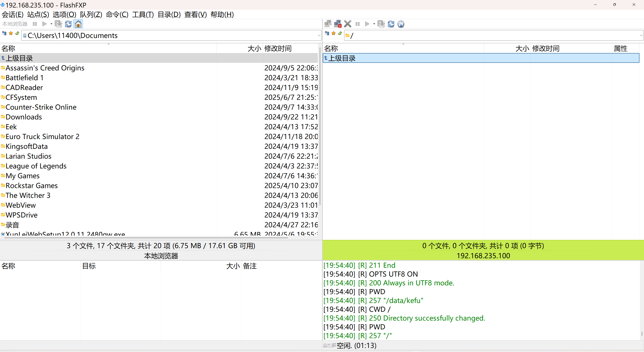Click the remote folder tree icon

(327, 33)
